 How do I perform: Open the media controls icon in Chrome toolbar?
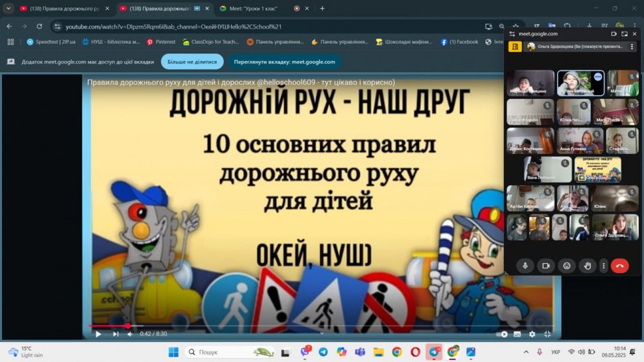605,27
